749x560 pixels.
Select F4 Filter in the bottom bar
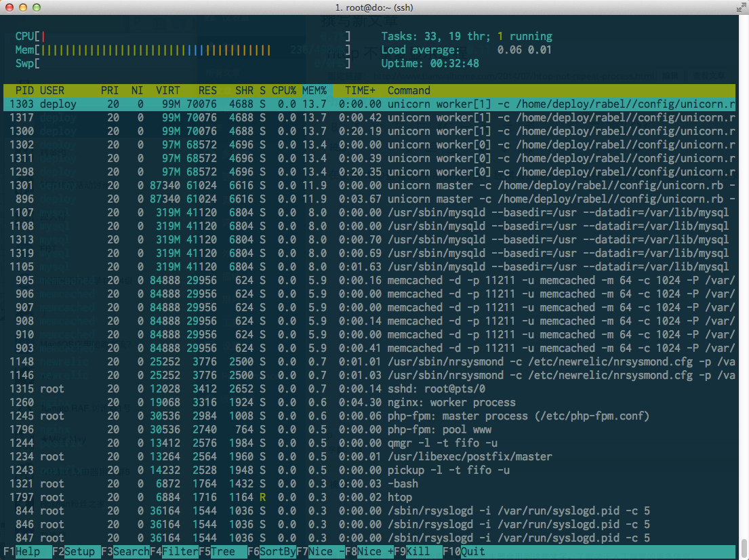point(174,551)
